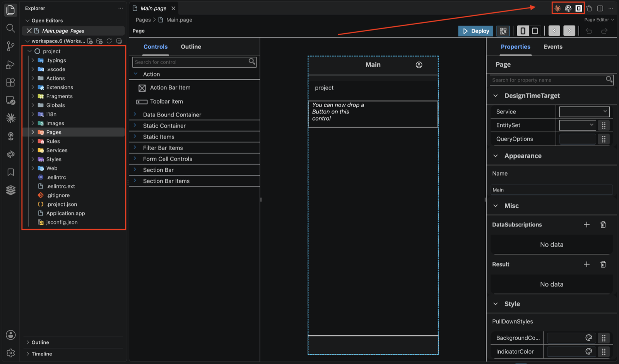The width and height of the screenshot is (619, 364).
Task: Open BackgroundColor color palette picker
Action: coord(588,338)
